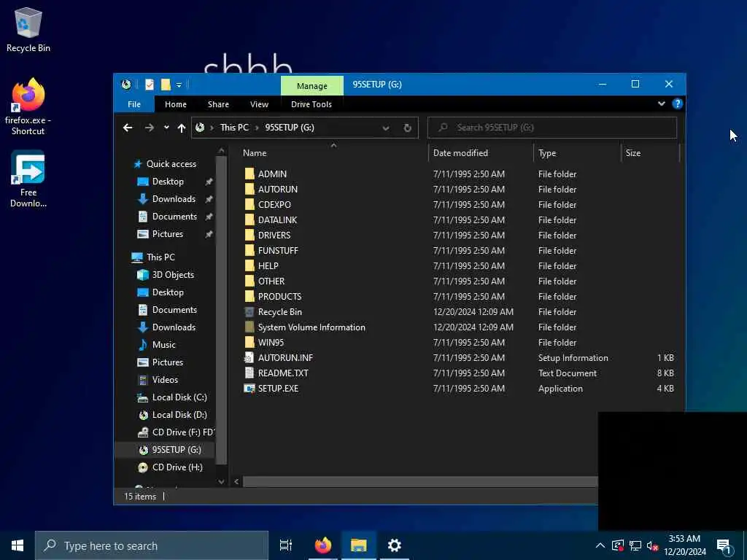Open the File menu tab
The image size is (747, 560).
(x=134, y=104)
